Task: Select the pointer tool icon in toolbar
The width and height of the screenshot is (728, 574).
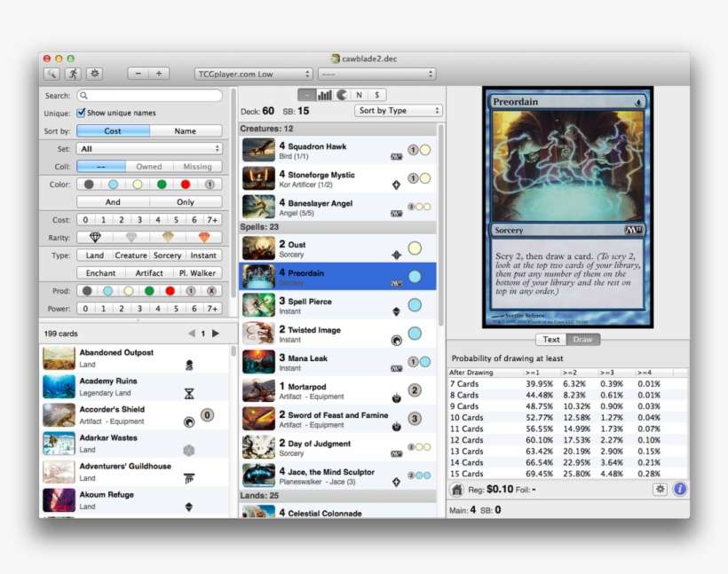Action: 51,73
